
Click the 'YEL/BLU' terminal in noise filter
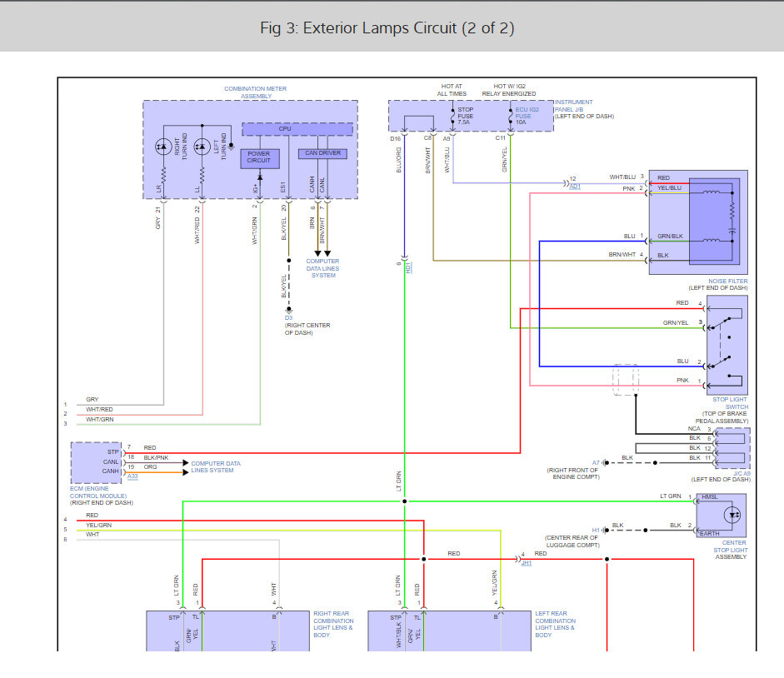click(669, 187)
